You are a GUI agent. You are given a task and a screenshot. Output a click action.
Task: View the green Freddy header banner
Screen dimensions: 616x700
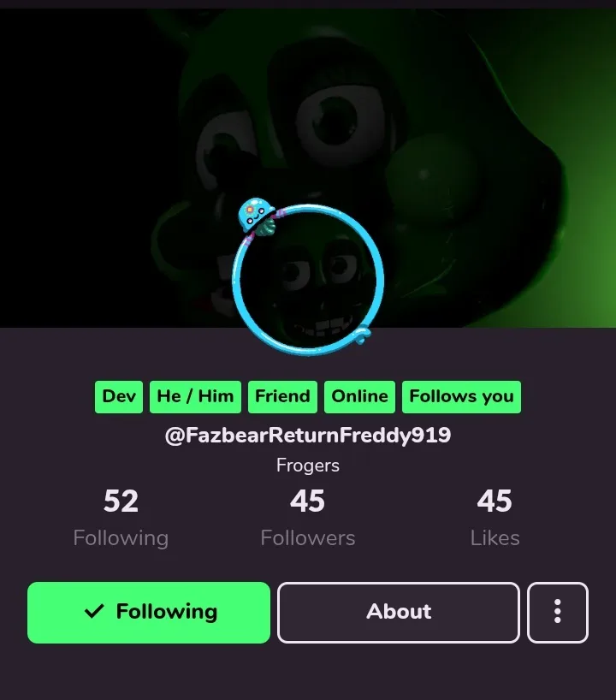(x=308, y=168)
